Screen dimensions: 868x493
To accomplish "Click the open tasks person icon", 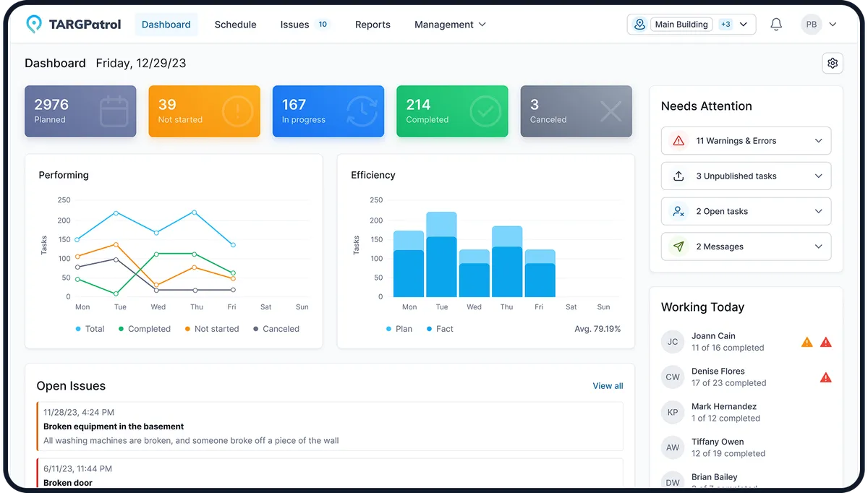I will 678,211.
